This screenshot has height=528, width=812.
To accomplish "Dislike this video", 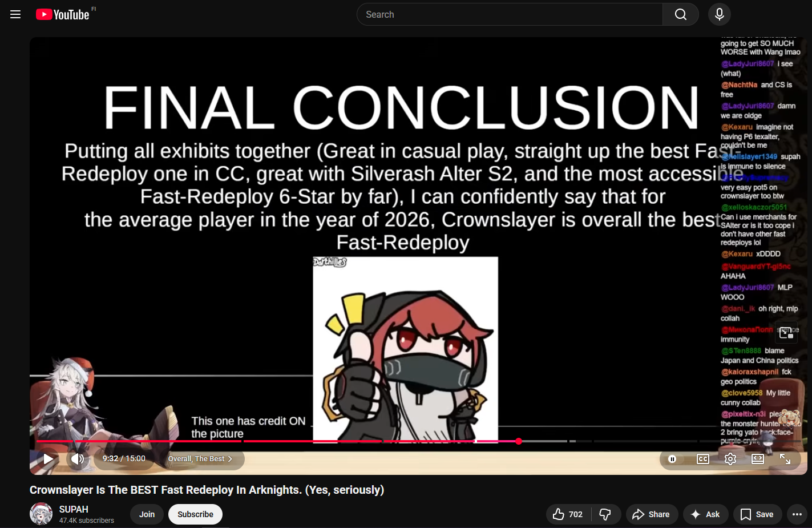I will click(x=605, y=514).
